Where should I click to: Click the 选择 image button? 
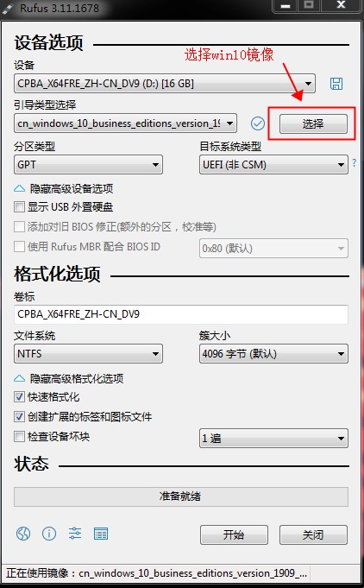pyautogui.click(x=313, y=123)
